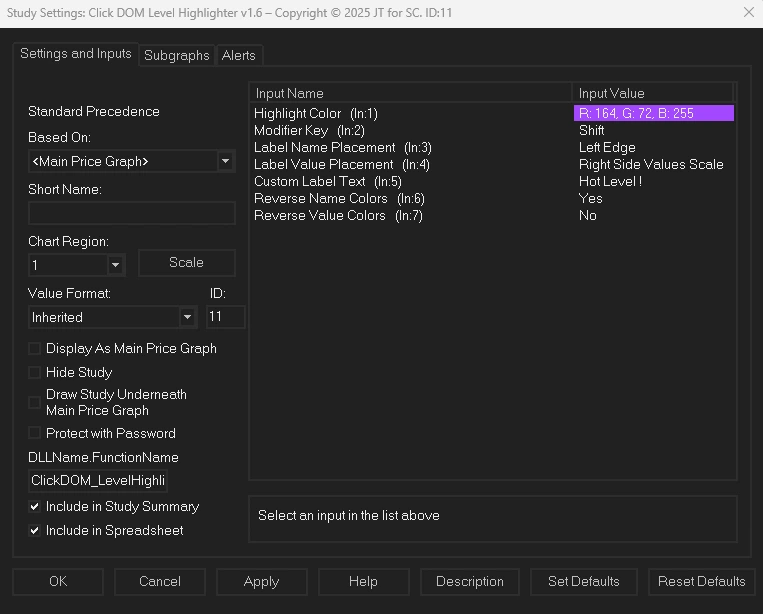
Task: Click the ID number field
Action: (225, 317)
